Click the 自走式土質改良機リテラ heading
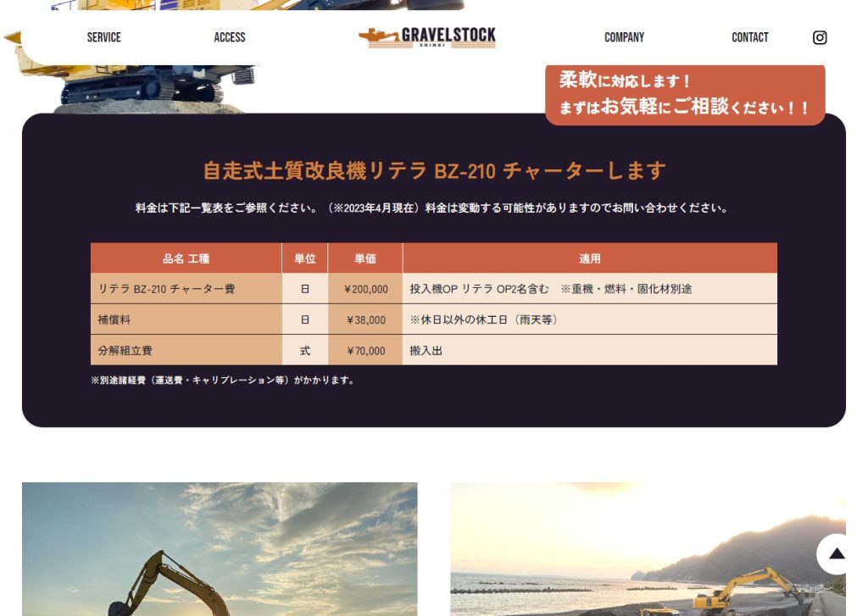The height and width of the screenshot is (616, 868). [434, 170]
